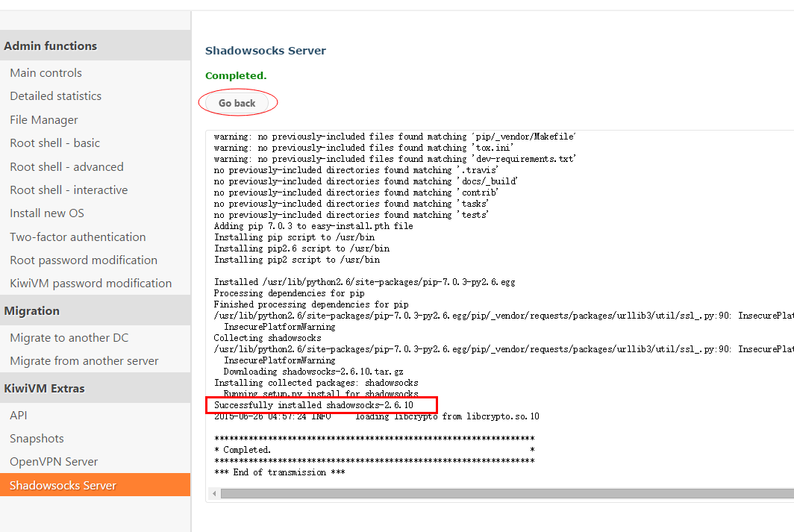Click warning line matching 'dev-requirements.txt'
The image size is (794, 532).
pos(395,158)
